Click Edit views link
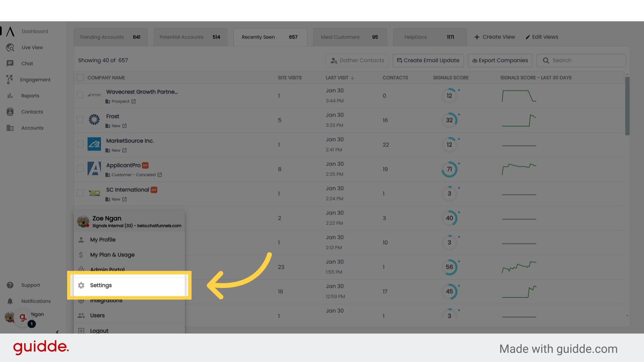 [x=542, y=37]
